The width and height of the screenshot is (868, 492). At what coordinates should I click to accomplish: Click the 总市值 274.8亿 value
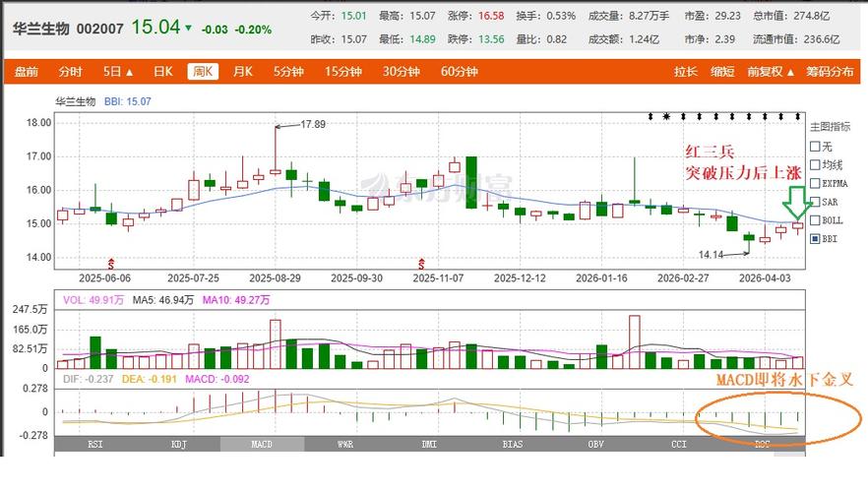[812, 16]
